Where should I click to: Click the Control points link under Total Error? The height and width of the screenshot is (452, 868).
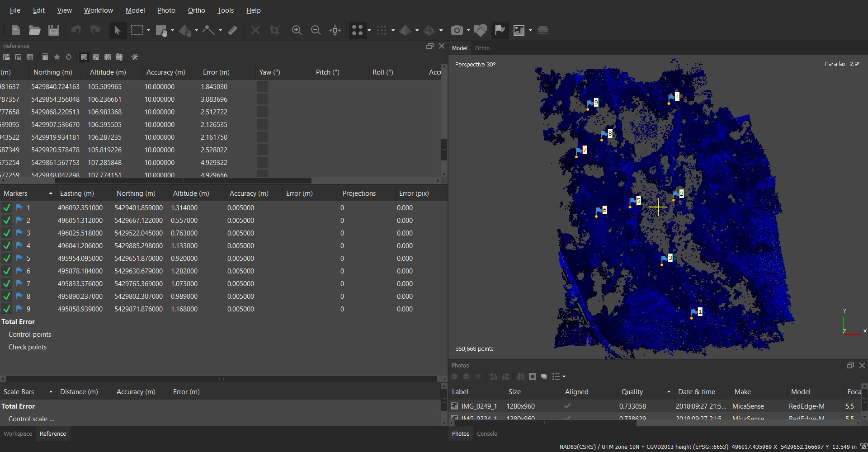pyautogui.click(x=30, y=334)
